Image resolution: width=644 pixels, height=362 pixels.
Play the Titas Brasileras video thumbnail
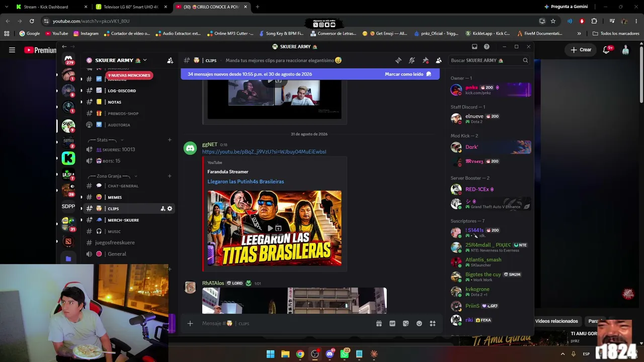click(270, 228)
